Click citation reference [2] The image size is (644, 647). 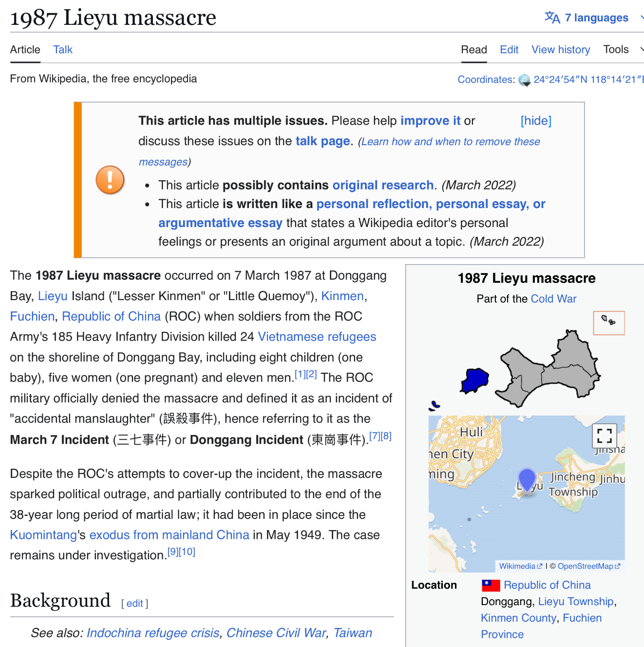pyautogui.click(x=312, y=374)
